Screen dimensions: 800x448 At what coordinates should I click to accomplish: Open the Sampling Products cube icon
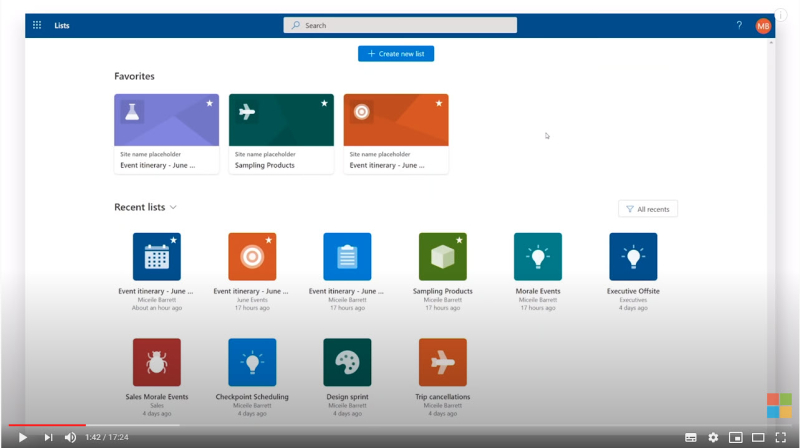coord(442,257)
